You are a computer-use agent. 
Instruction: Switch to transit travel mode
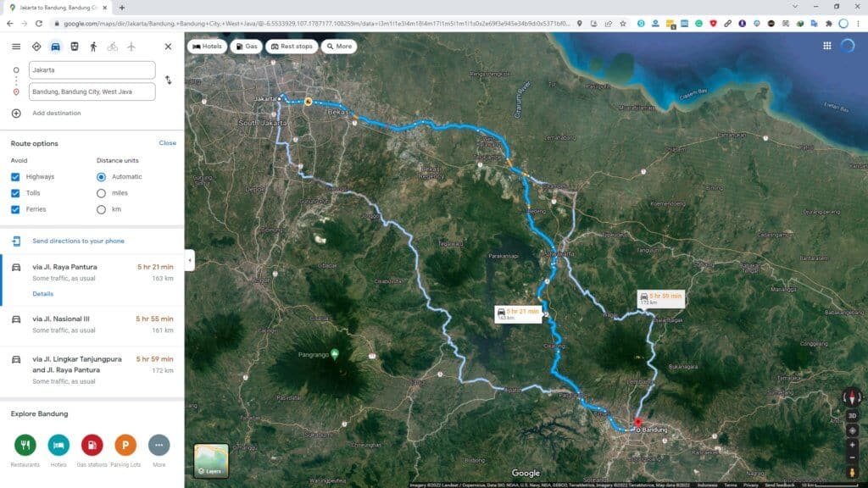tap(75, 47)
